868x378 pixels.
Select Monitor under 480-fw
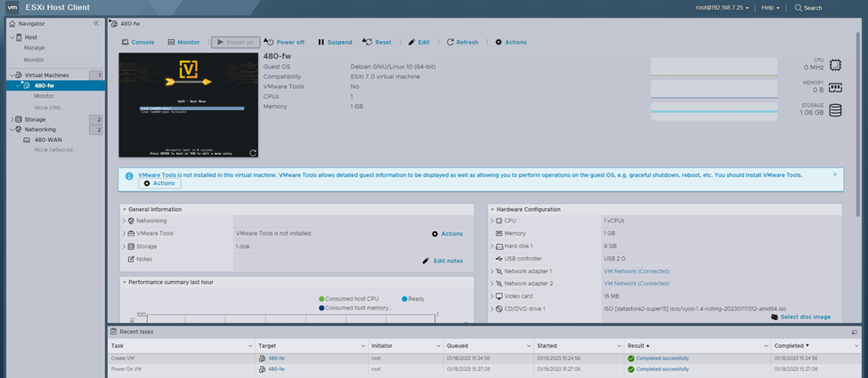[44, 96]
